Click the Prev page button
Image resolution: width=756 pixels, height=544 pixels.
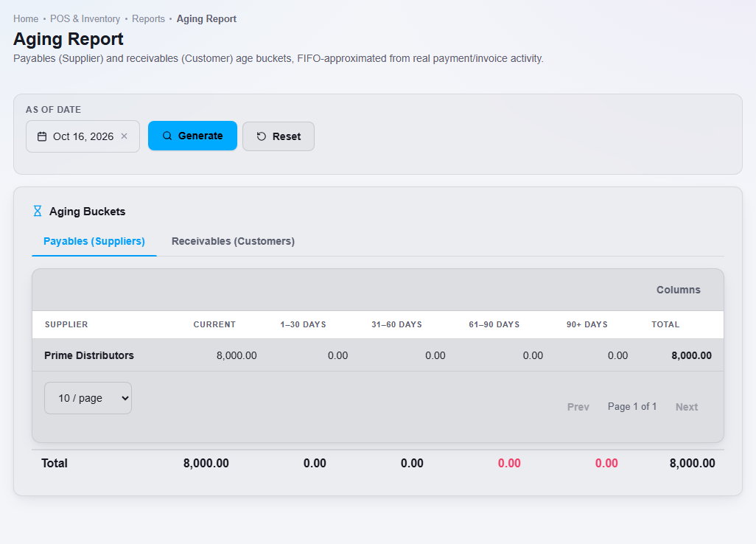578,407
